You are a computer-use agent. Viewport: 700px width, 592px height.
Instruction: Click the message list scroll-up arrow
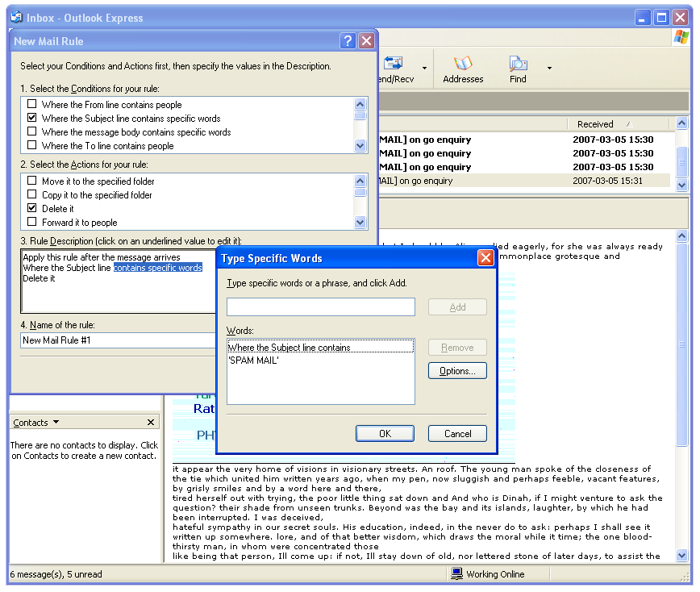pyautogui.click(x=681, y=123)
